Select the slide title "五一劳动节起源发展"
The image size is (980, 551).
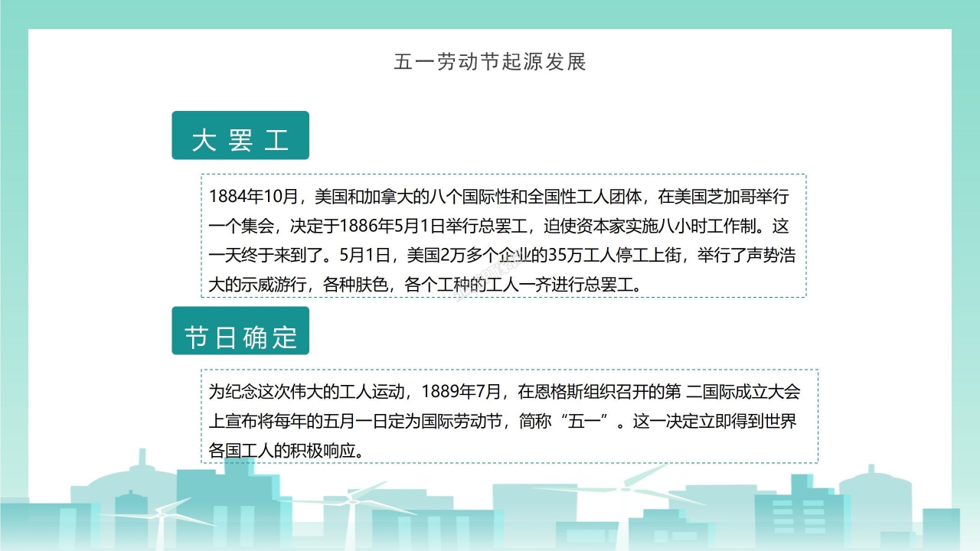pos(490,62)
